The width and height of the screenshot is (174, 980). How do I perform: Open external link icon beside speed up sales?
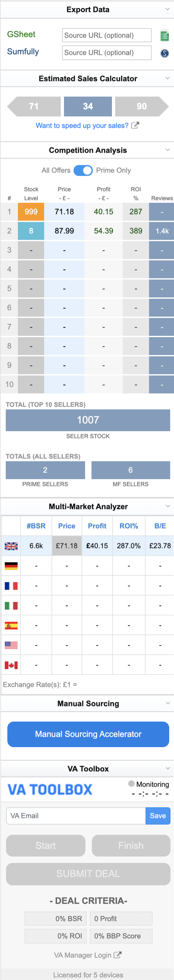135,126
